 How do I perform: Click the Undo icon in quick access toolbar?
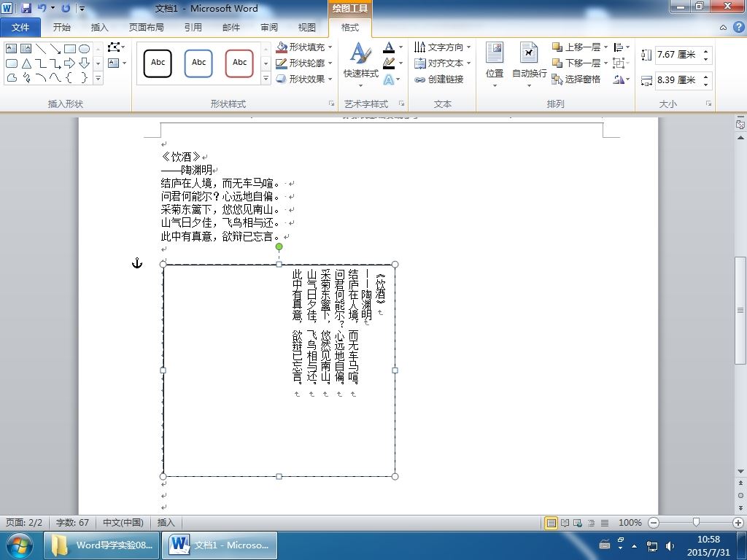[x=42, y=8]
